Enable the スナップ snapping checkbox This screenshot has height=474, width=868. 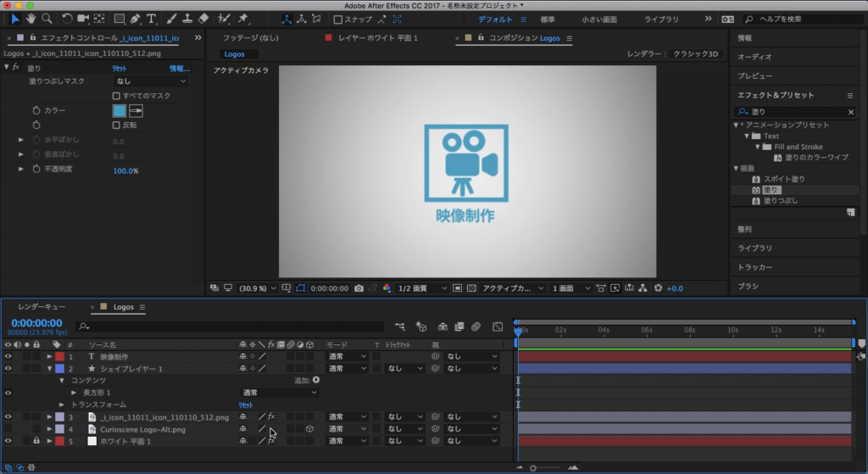point(338,20)
